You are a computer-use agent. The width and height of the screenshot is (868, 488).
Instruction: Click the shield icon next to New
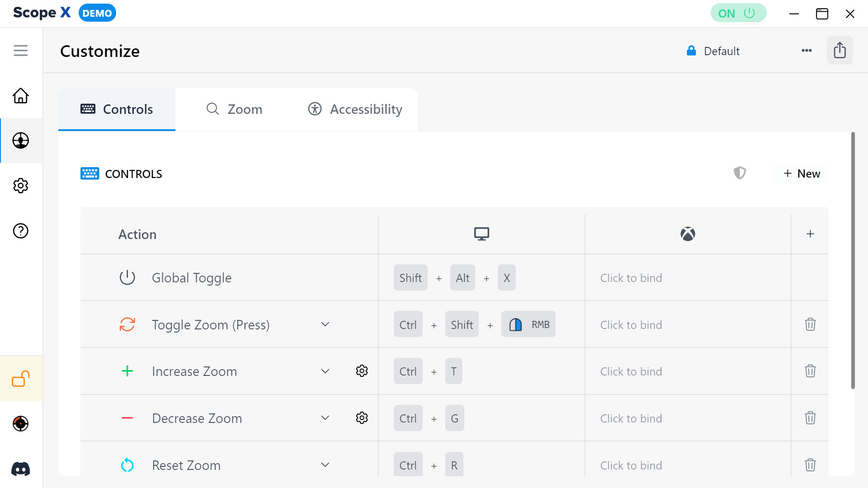[740, 173]
